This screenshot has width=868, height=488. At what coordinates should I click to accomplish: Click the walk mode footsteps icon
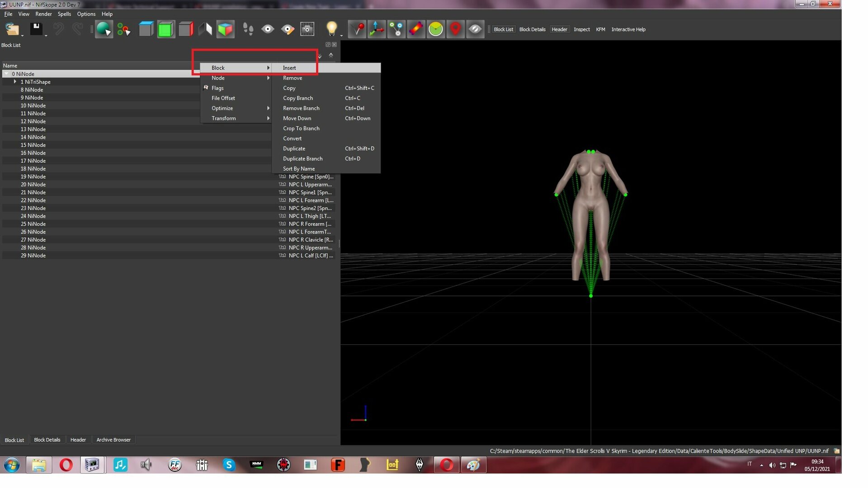pos(248,29)
